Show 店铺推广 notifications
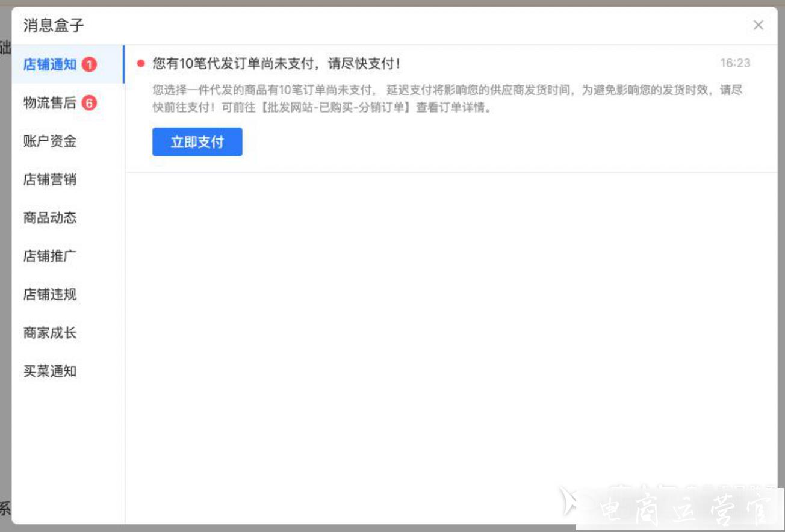 click(x=68, y=256)
